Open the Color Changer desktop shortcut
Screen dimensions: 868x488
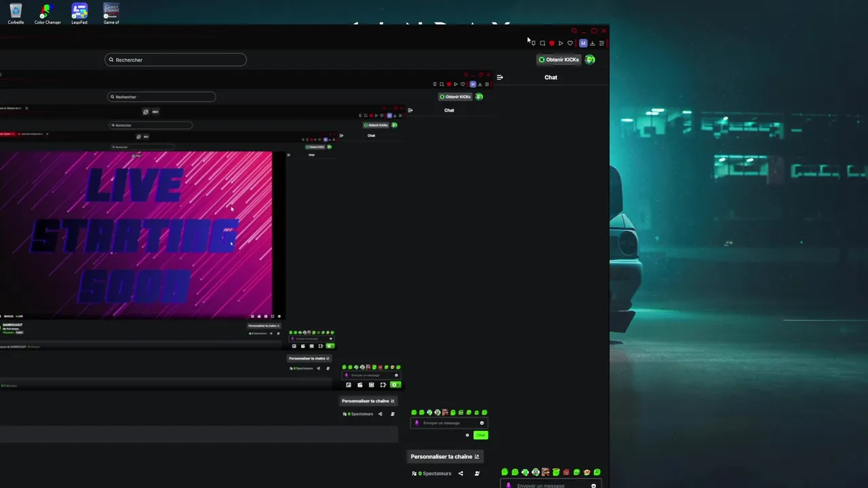pyautogui.click(x=47, y=14)
